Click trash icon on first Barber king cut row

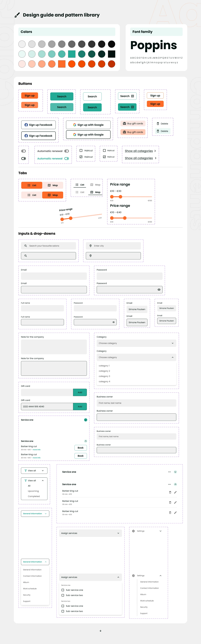tap(170, 492)
